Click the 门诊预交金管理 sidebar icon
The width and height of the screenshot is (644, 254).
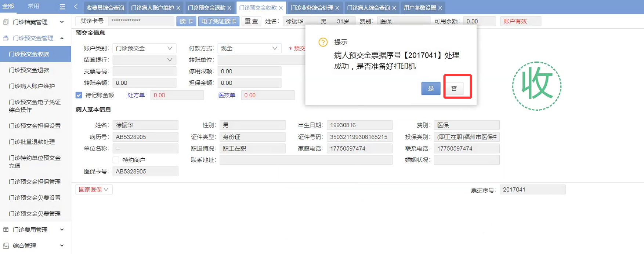pos(6,38)
